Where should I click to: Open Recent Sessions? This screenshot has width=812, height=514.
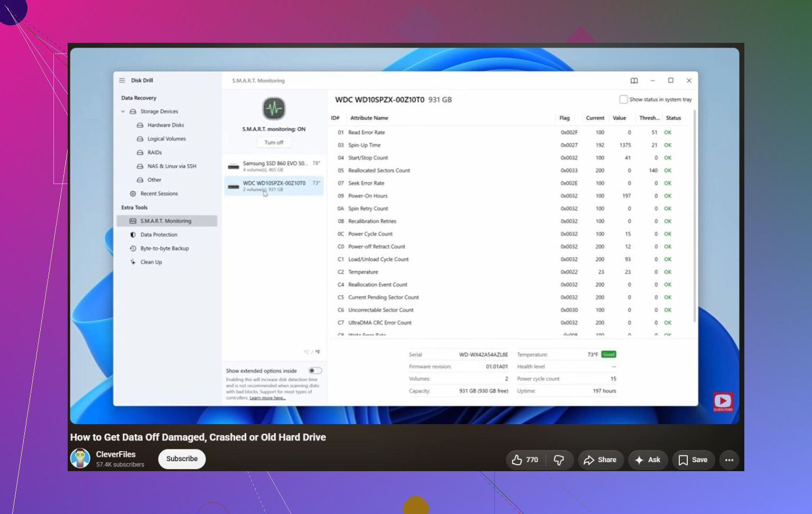pos(159,194)
